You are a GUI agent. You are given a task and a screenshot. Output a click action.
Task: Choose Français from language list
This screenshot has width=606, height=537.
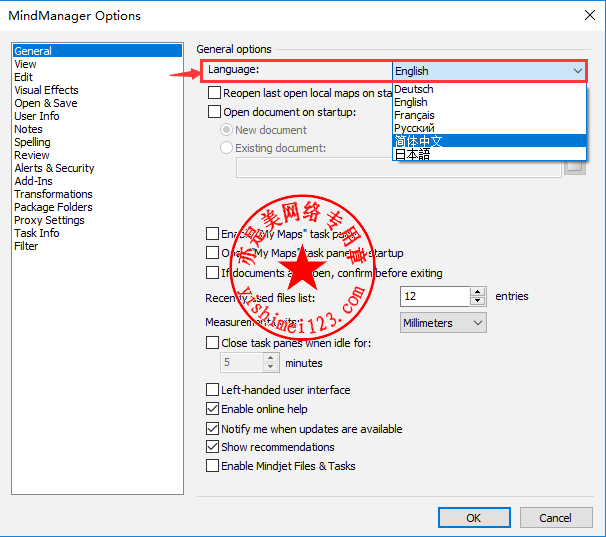[489, 115]
